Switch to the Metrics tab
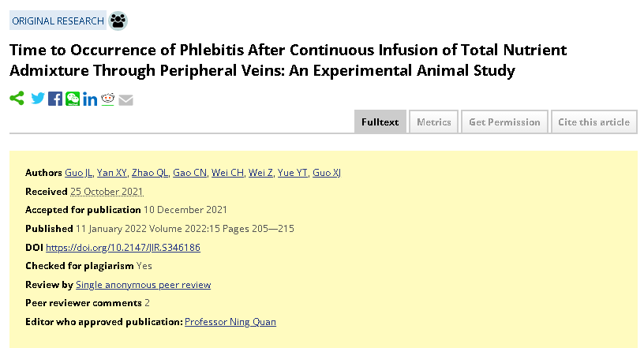The height and width of the screenshot is (348, 644). [434, 122]
